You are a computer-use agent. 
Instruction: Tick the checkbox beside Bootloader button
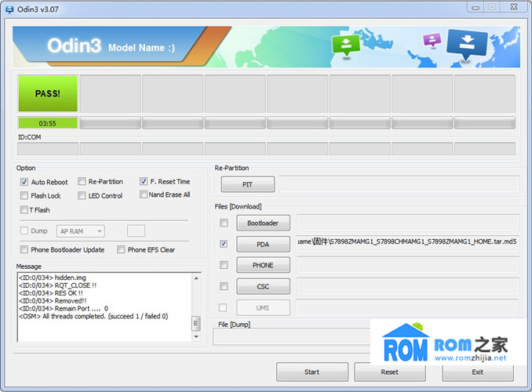point(224,223)
